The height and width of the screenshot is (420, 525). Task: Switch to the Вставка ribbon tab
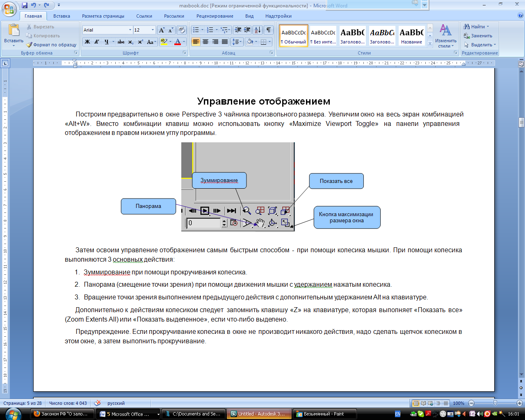(62, 16)
